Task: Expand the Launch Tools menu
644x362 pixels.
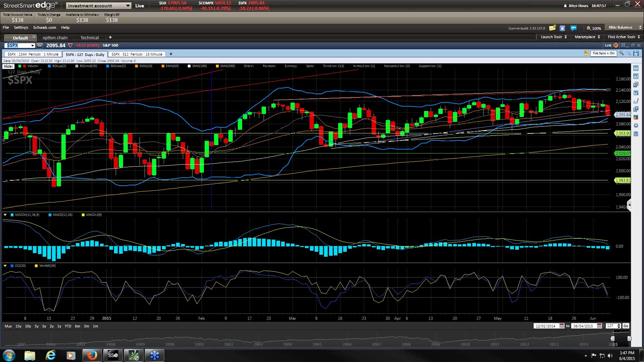Action: [x=554, y=37]
